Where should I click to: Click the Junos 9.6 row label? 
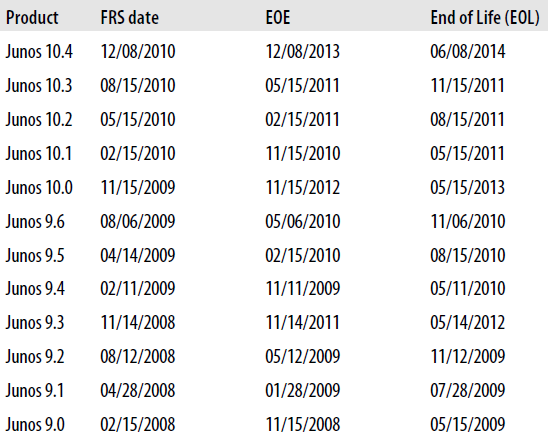coord(35,221)
